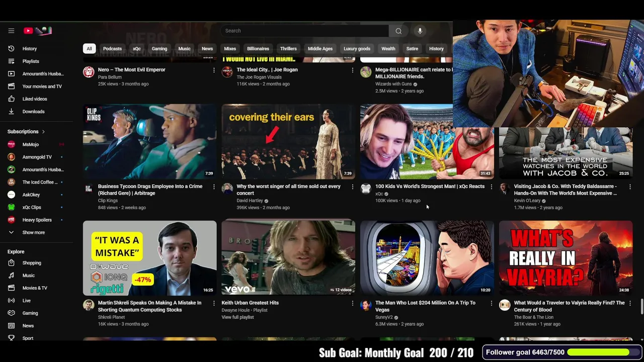Select the Satire filter chip
The image size is (644, 362).
(x=412, y=49)
